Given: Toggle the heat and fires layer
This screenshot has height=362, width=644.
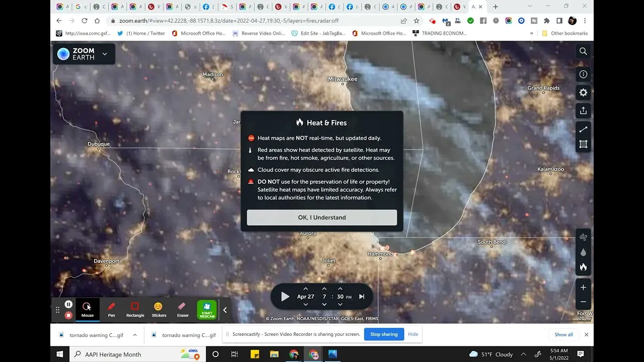Looking at the screenshot, I should click(583, 267).
